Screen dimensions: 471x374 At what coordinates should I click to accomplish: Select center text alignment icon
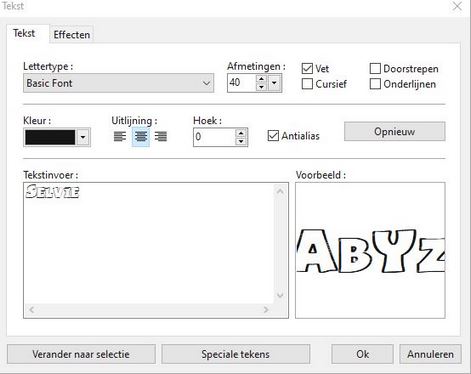point(141,136)
